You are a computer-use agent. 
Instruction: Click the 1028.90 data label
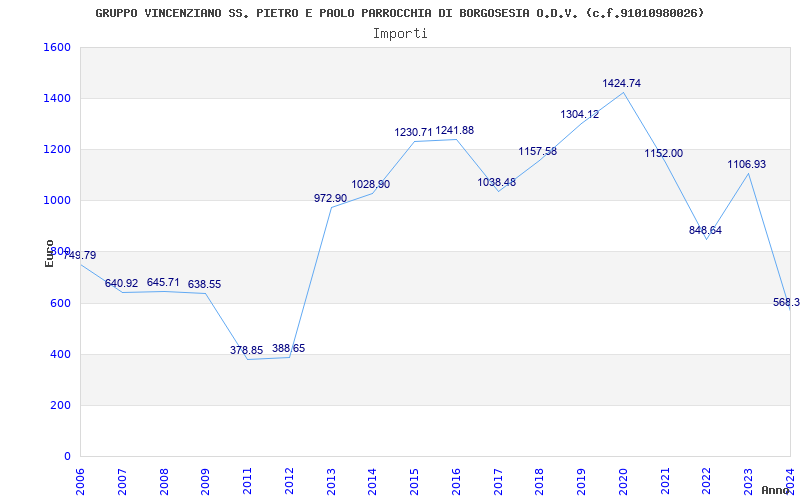[370, 184]
